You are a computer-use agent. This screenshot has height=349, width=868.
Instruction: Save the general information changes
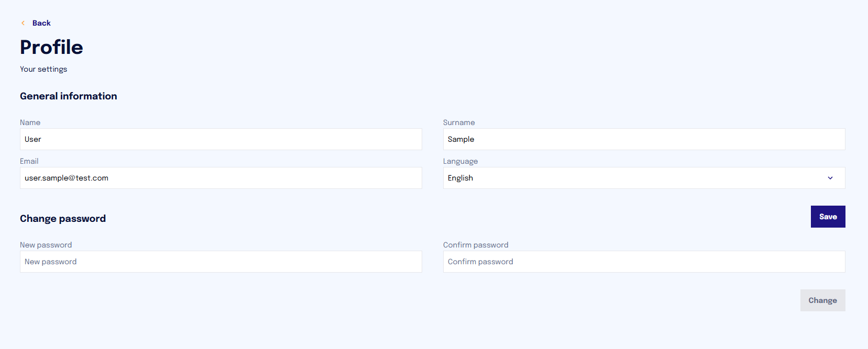point(828,217)
